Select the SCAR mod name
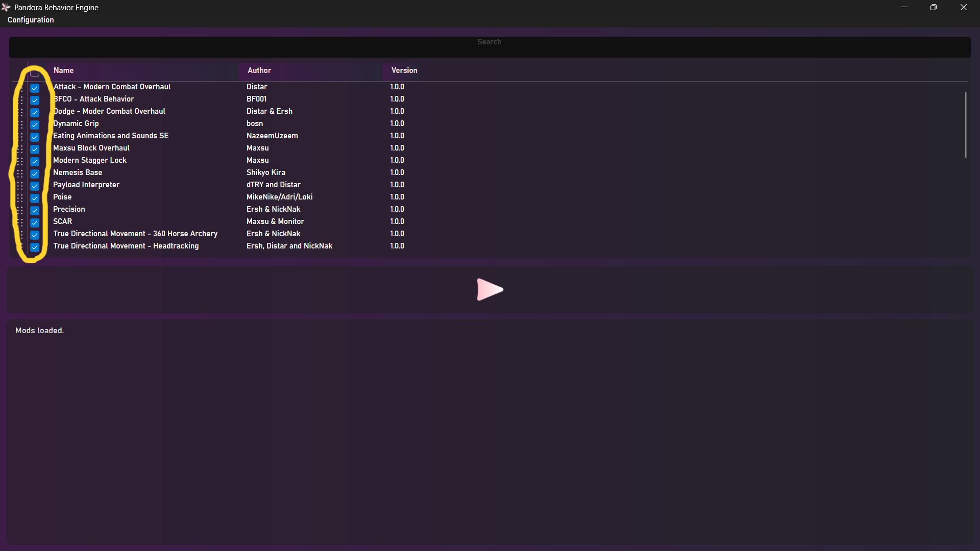The height and width of the screenshot is (551, 980). (63, 221)
